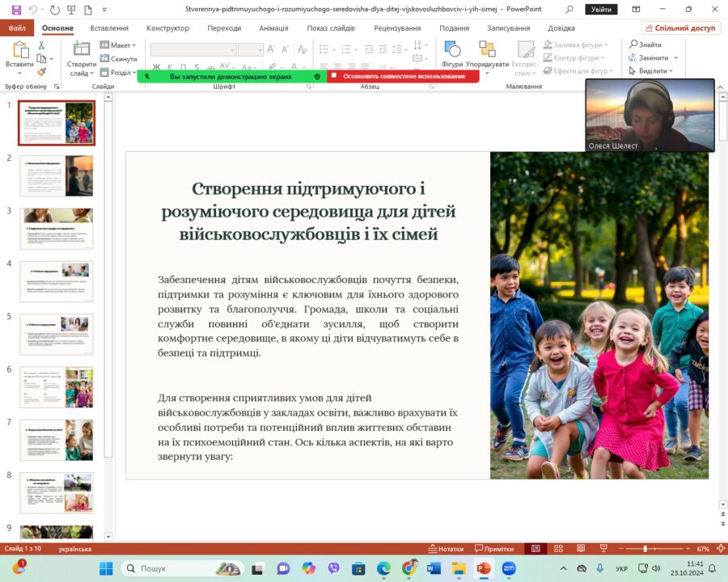728x582 pixels.
Task: Click the Windows Start button
Action: click(x=106, y=568)
